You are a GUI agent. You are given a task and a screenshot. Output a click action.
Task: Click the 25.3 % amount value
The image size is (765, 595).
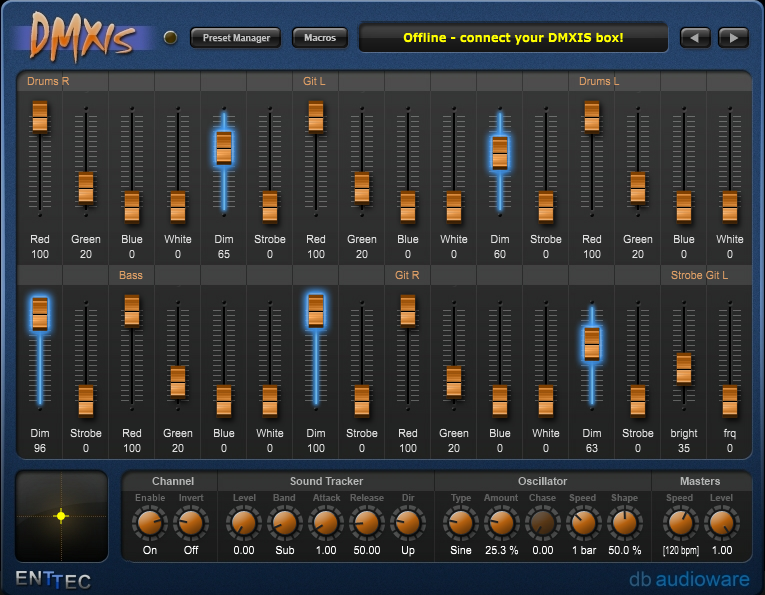(x=502, y=550)
